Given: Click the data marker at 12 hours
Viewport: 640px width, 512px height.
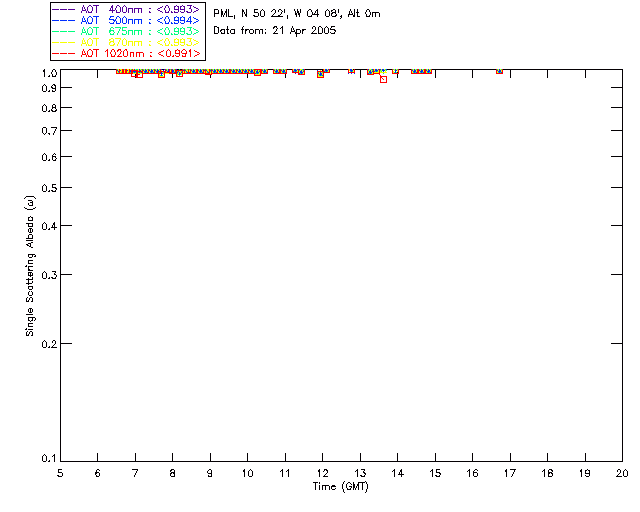Looking at the screenshot, I should [320, 74].
